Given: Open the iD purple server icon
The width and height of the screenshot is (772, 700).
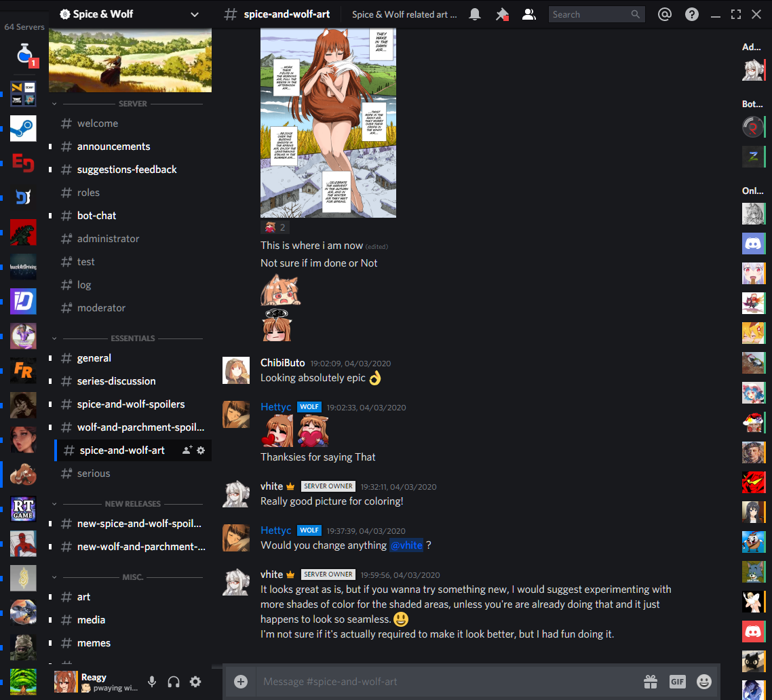Looking at the screenshot, I should [x=23, y=301].
